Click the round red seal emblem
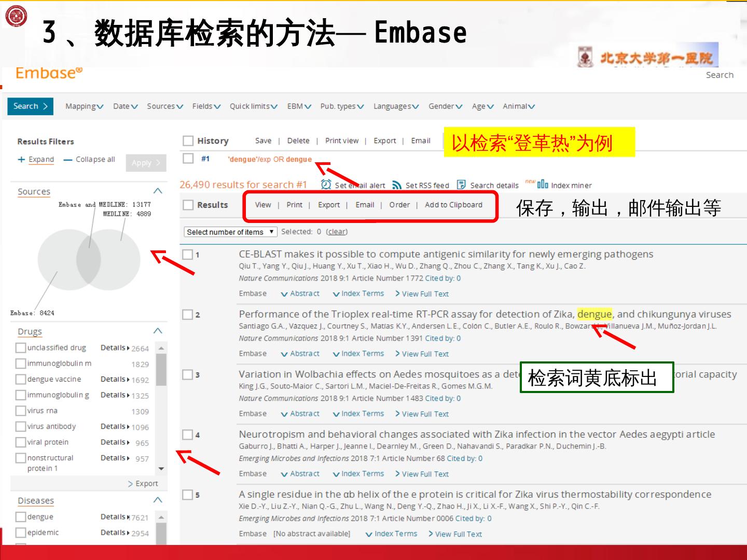Viewport: 747px width, 560px height. (16, 16)
